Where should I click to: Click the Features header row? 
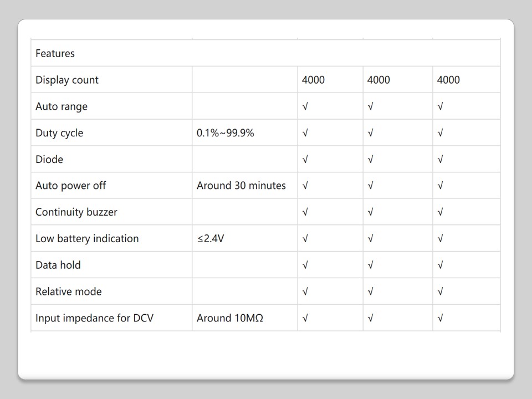55,54
